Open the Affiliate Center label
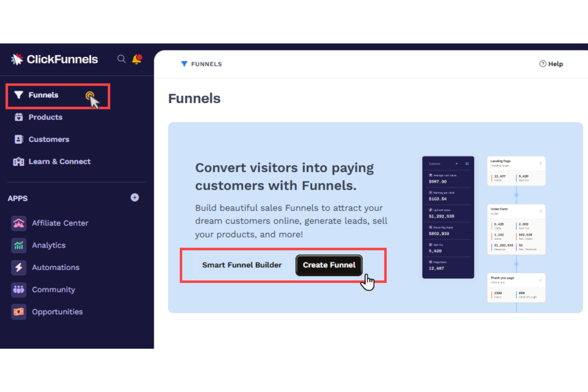 (60, 223)
